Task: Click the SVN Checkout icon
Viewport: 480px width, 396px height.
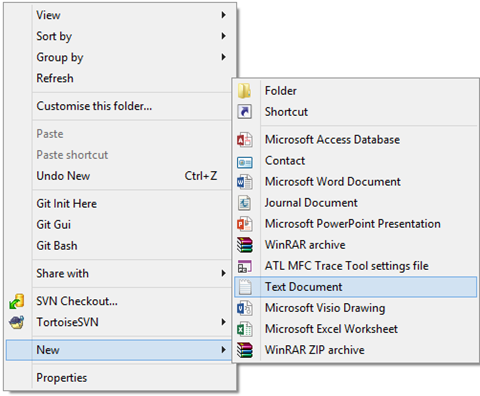Action: pyautogui.click(x=17, y=301)
